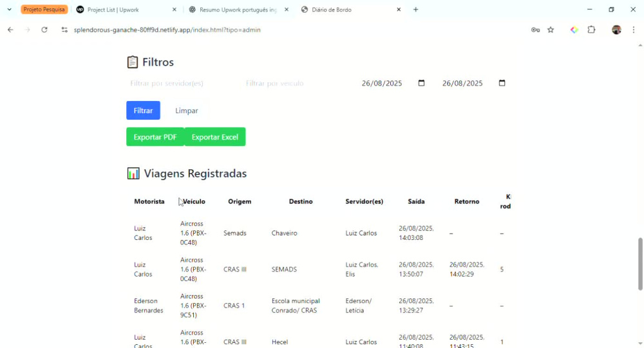Open the Extensions puzzle icon
Image resolution: width=644 pixels, height=348 pixels.
tap(591, 30)
